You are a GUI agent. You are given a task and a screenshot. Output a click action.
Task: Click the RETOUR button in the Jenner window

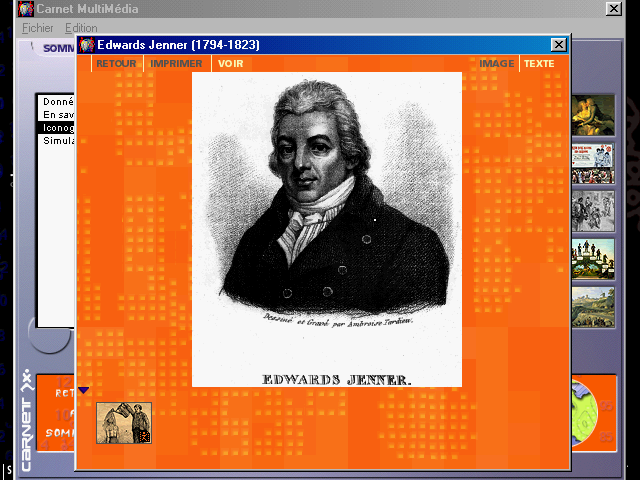tap(116, 64)
